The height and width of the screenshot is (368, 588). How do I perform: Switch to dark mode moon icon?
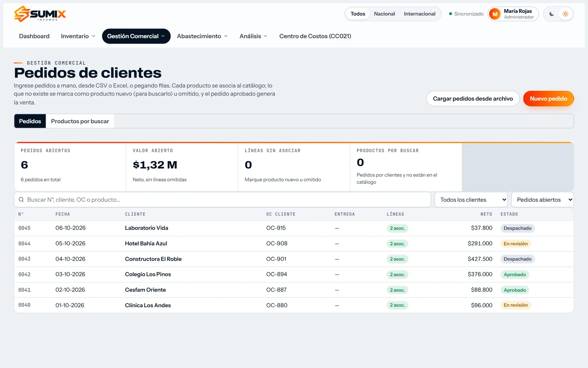click(x=552, y=14)
